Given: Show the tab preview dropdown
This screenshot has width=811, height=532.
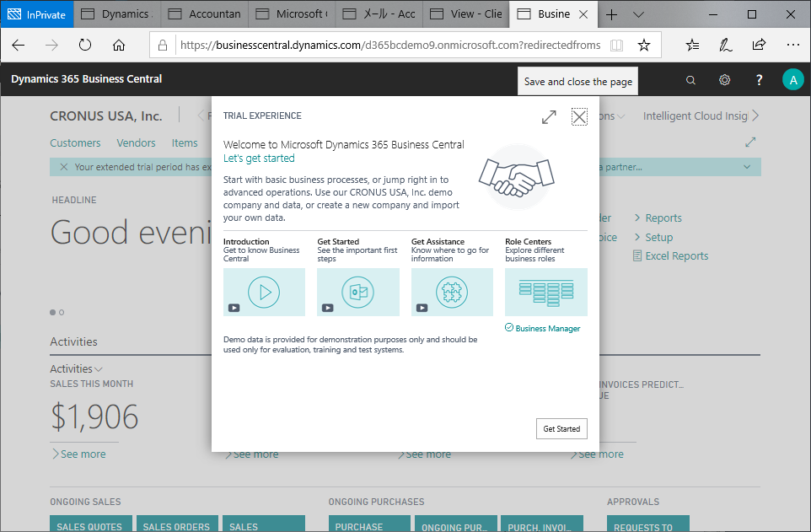Looking at the screenshot, I should 639,14.
